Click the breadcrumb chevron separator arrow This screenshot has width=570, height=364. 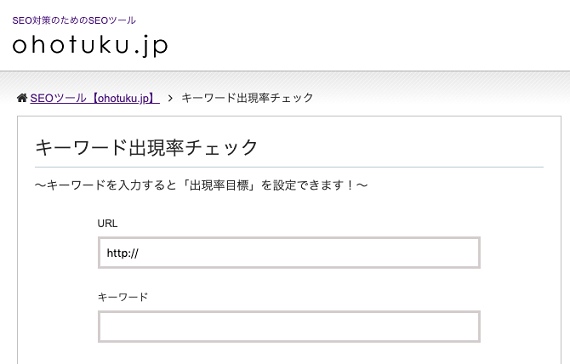[170, 98]
